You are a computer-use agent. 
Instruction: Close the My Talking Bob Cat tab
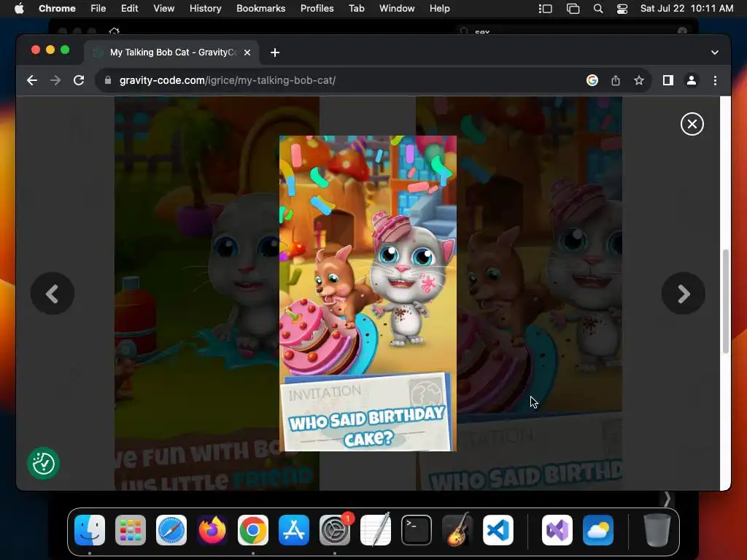point(247,52)
